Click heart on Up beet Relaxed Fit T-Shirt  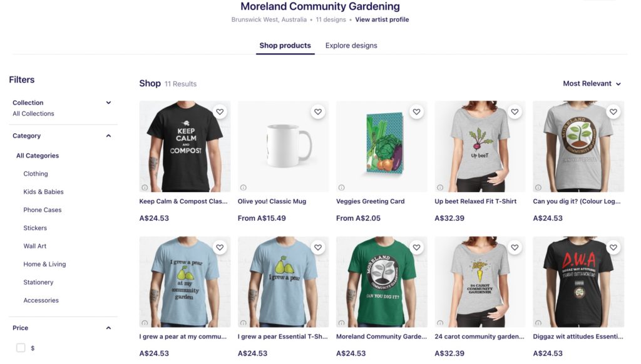click(x=515, y=111)
